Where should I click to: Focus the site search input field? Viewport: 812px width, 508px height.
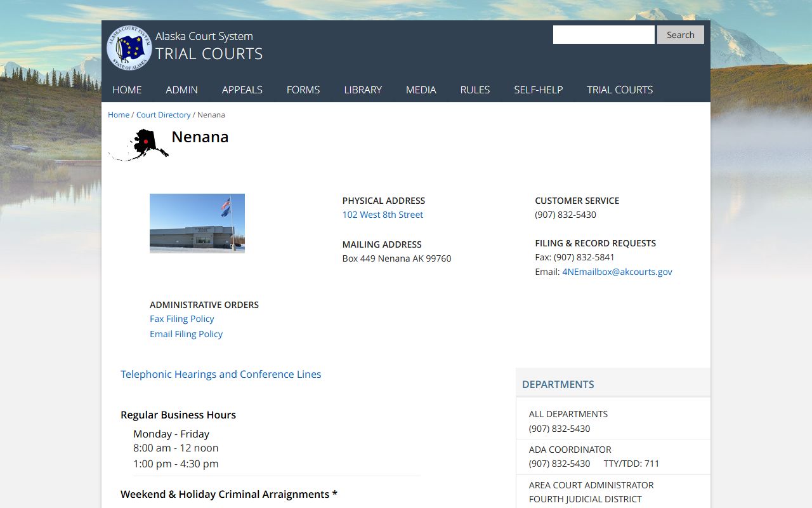(603, 35)
